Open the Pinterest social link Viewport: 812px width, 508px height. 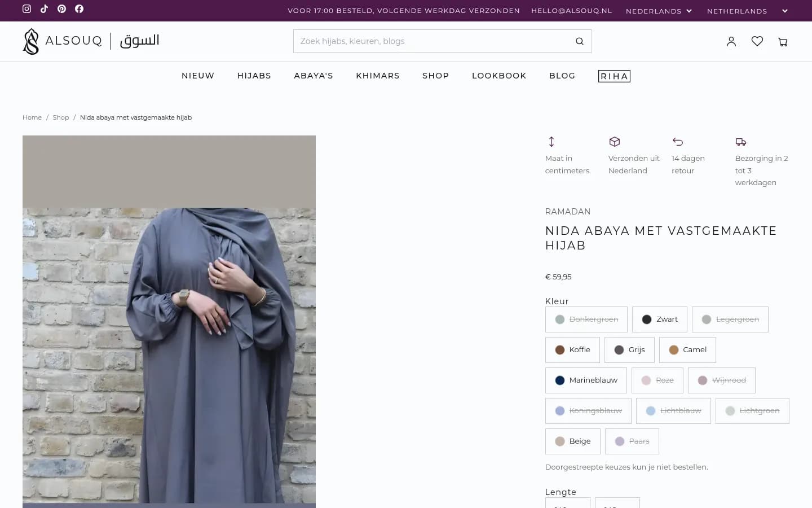(62, 9)
